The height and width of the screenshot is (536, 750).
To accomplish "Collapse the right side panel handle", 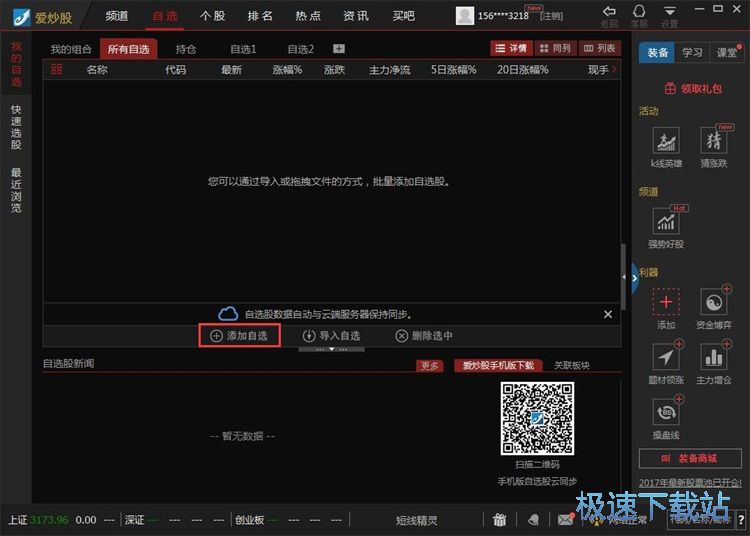I will (x=634, y=275).
